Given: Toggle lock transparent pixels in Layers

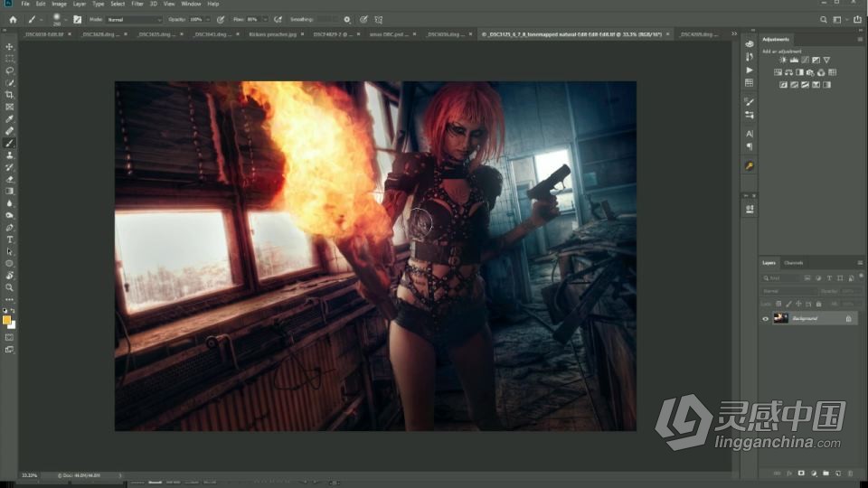Looking at the screenshot, I should point(778,304).
